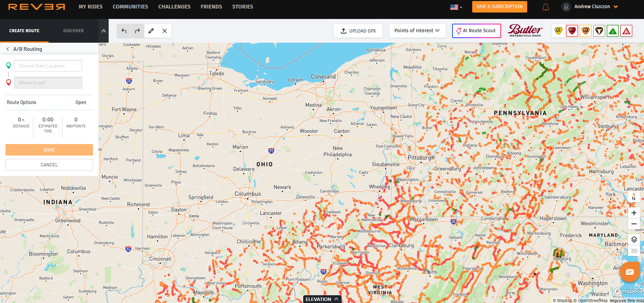Select the pencil draw tool
The image size is (644, 303).
click(x=151, y=31)
